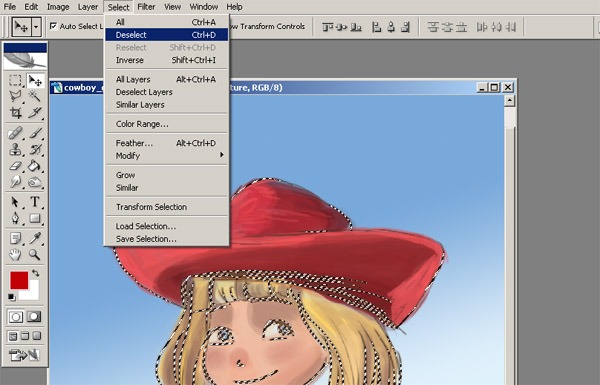Select the Healing Brush tool

click(15, 133)
